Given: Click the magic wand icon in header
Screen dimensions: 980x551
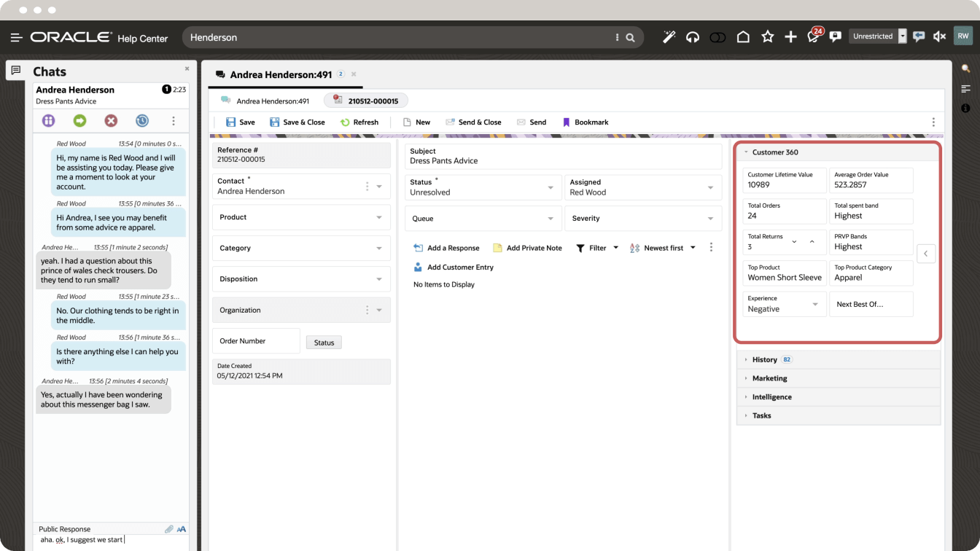Looking at the screenshot, I should 668,36.
